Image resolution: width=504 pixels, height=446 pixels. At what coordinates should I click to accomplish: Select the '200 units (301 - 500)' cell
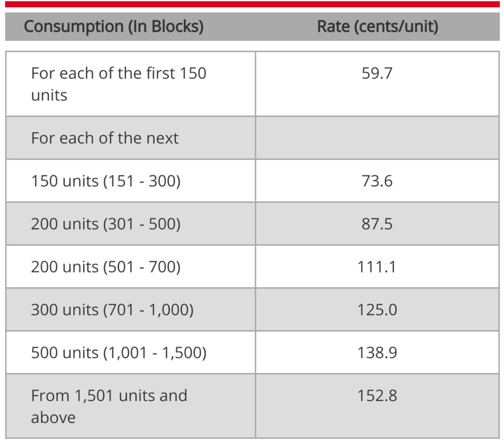[x=106, y=224]
